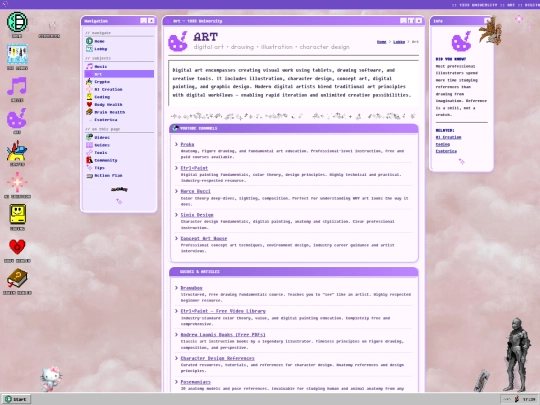Viewport: 540px width, 405px height.
Task: Open related Esoterica link in Info panel
Action: (x=446, y=151)
